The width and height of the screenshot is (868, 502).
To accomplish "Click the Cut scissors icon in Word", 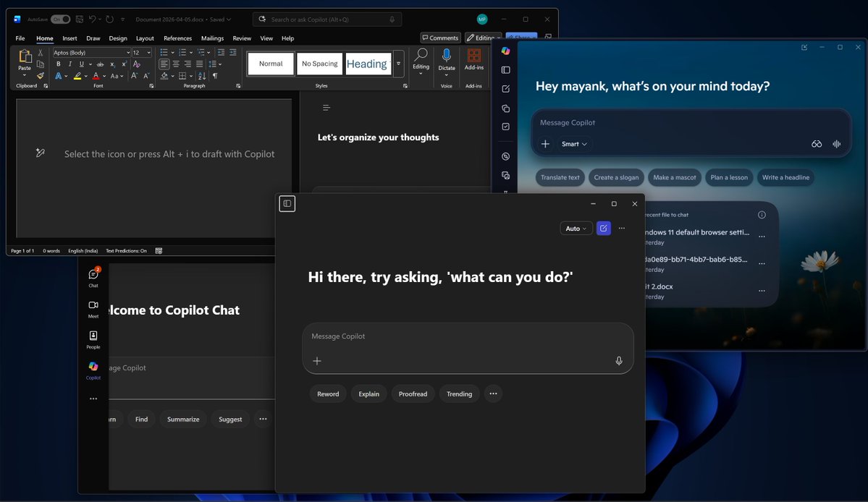I will point(40,53).
